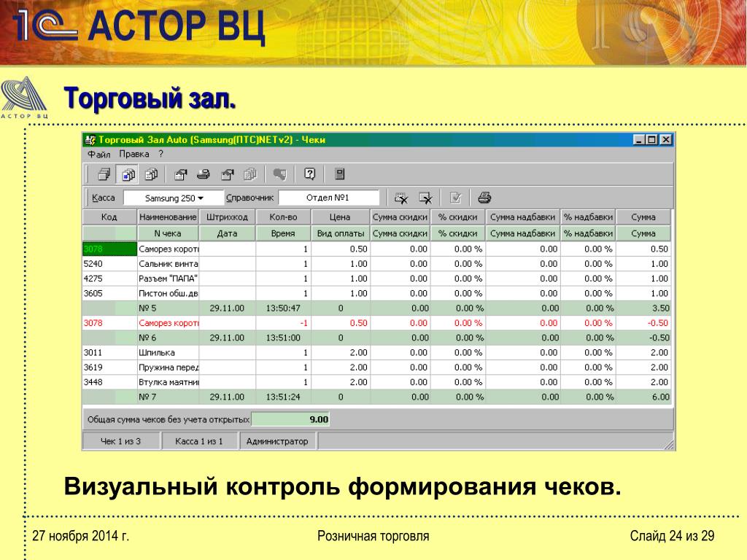Screen dimensions: 747x560
Task: Click the second delete-with-cross icon
Action: 425,198
